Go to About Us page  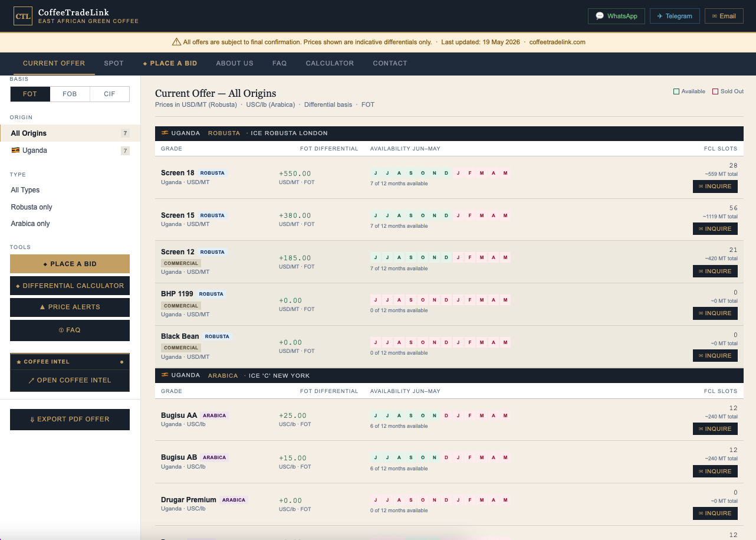pos(235,63)
